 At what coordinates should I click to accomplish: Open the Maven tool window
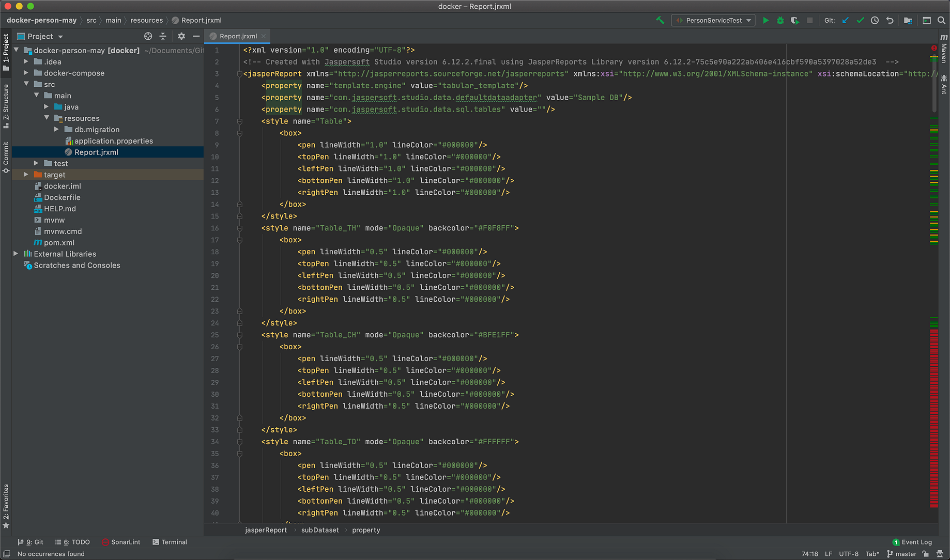click(x=944, y=48)
